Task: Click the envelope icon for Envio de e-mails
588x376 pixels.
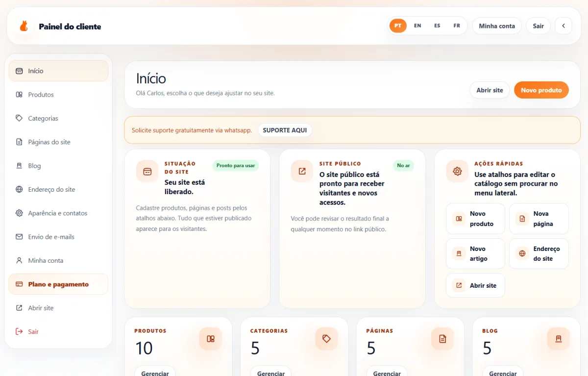Action: (19, 237)
